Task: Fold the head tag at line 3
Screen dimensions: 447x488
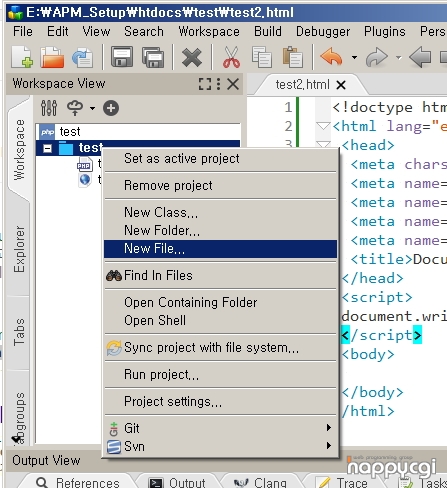Action: coord(323,145)
